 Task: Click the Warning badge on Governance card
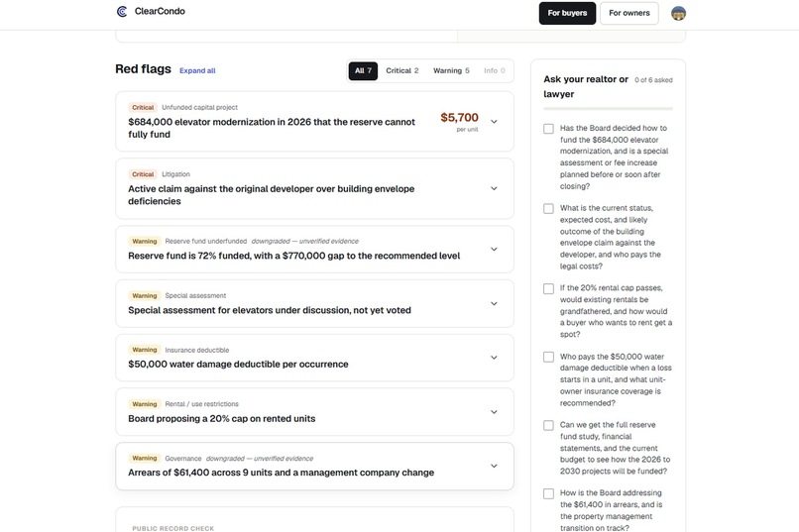point(144,458)
